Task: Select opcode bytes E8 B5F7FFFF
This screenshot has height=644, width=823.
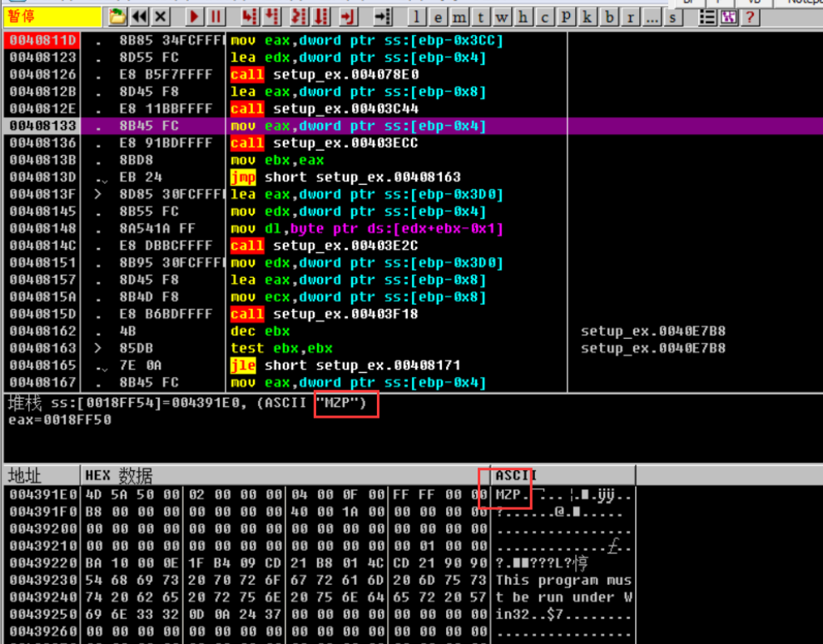Action: 166,75
